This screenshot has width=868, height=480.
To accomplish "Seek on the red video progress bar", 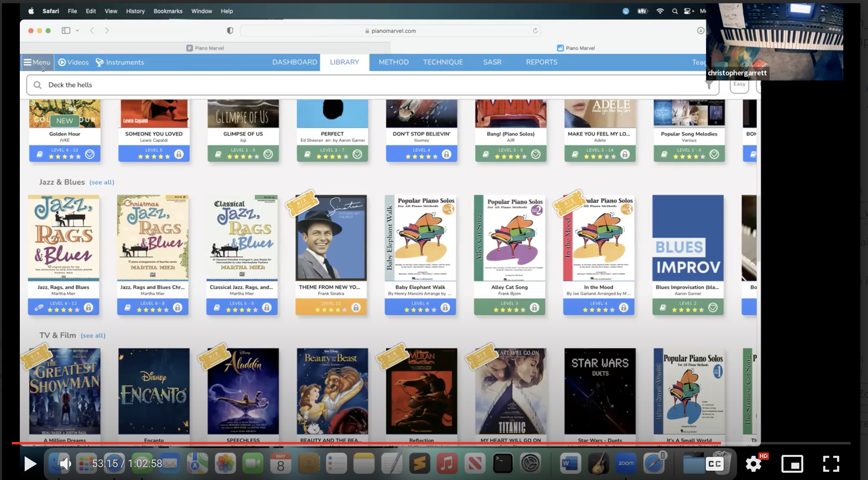I will 431,443.
